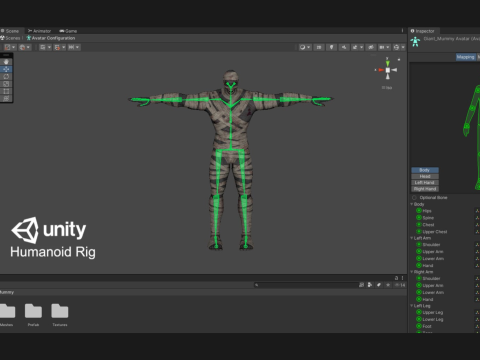Toggle hidden objects visibility button

(371, 47)
